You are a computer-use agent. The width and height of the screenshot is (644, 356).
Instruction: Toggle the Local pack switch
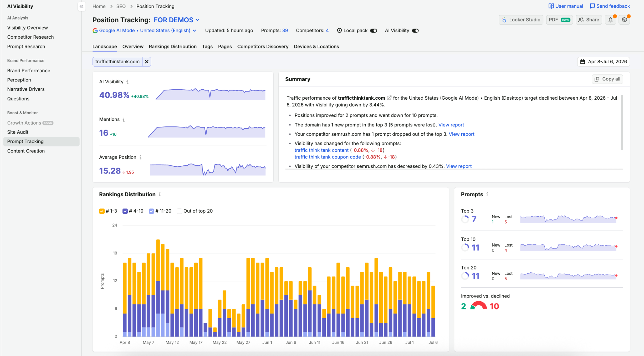[x=374, y=31]
